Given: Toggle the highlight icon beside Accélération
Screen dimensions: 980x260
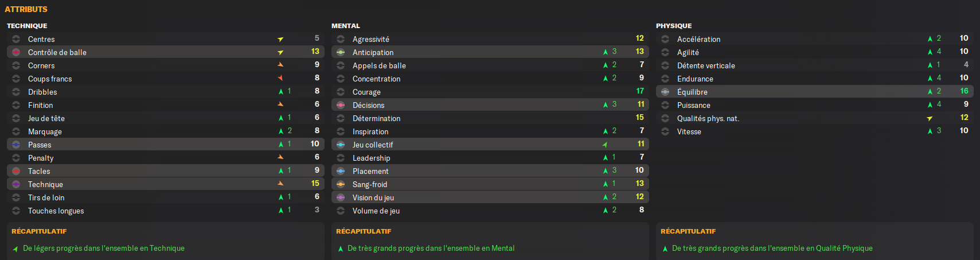Looking at the screenshot, I should click(x=665, y=39).
